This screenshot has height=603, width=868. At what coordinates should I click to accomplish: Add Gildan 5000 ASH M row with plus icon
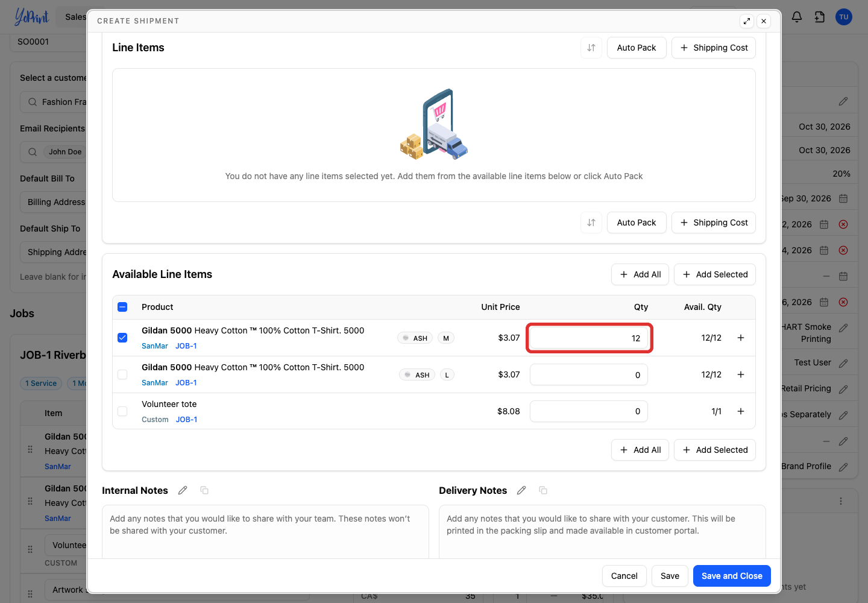click(741, 338)
